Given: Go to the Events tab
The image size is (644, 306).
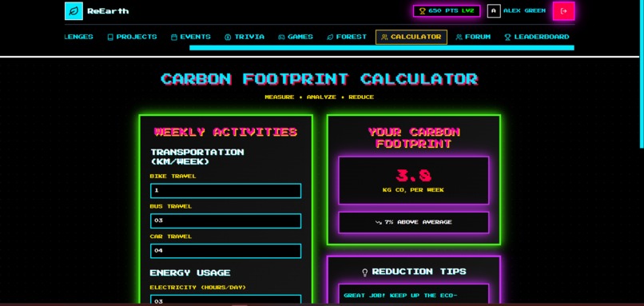Looking at the screenshot, I should tap(191, 37).
